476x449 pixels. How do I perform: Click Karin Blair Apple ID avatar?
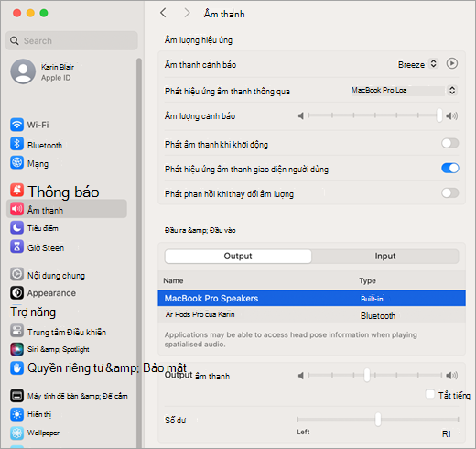point(23,71)
